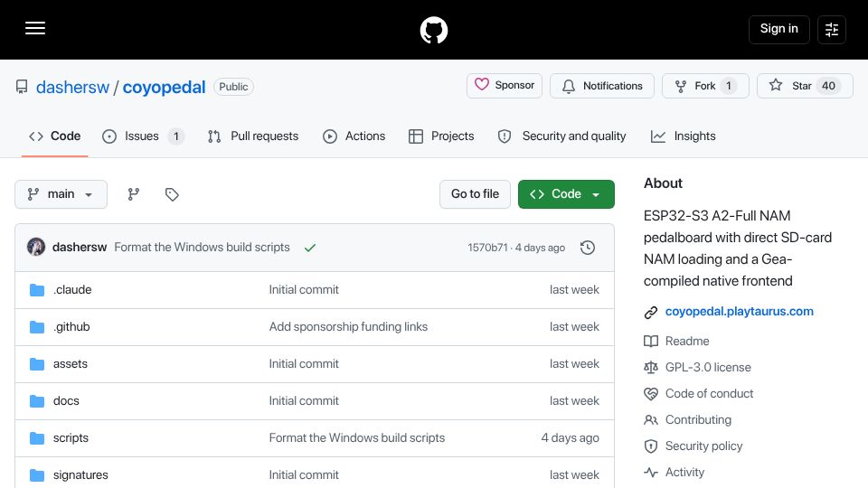Click the 'last week' timestamp in assets row
This screenshot has height=488, width=868.
pyautogui.click(x=574, y=364)
